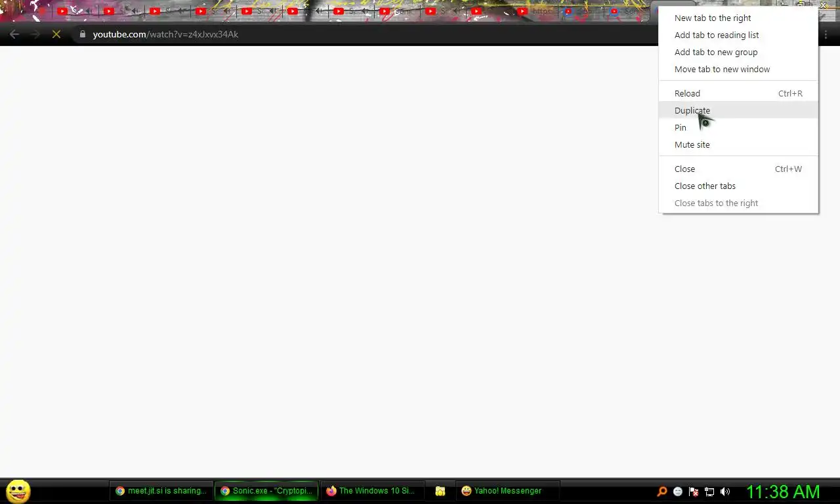Choose "Mute site" from the context menu
840x504 pixels.
click(x=738, y=144)
